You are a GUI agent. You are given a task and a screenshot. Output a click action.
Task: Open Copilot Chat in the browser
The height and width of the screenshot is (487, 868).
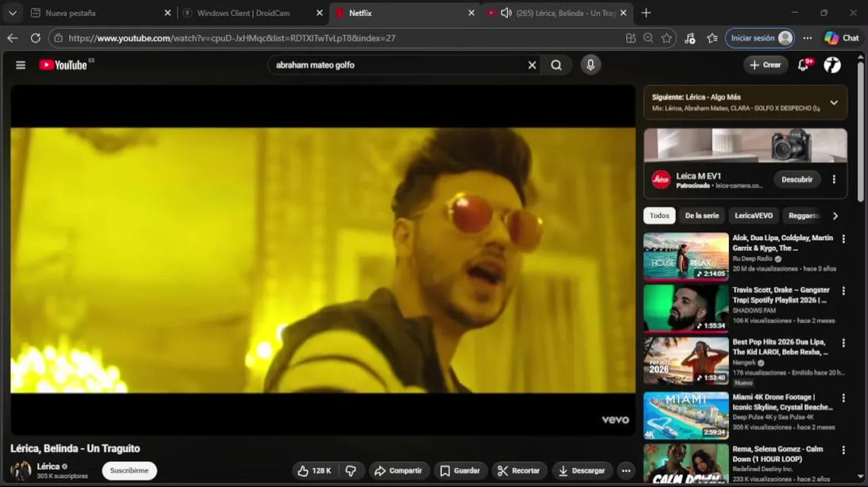(x=842, y=38)
